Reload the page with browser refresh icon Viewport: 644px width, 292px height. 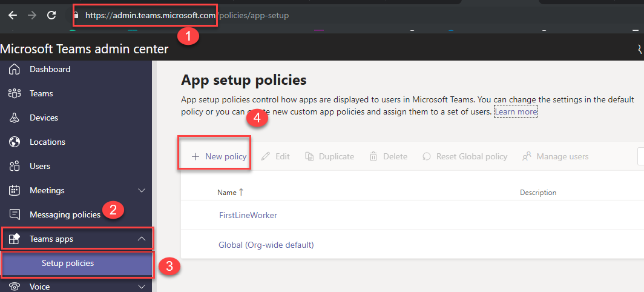[x=51, y=15]
